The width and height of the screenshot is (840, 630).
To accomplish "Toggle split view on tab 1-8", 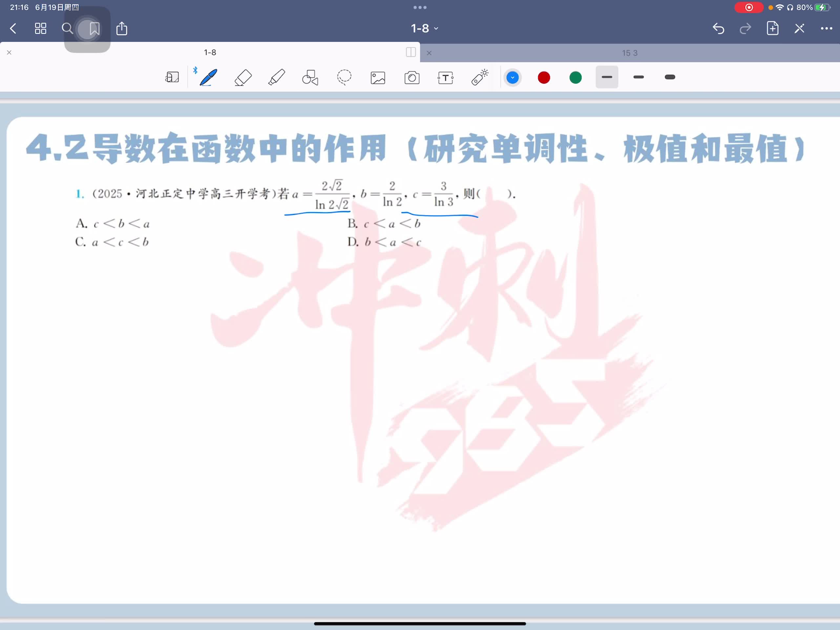I will click(x=410, y=52).
